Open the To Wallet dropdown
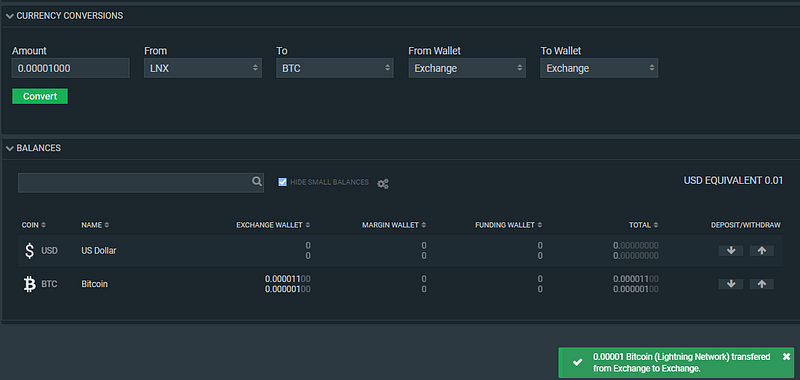Screen dimensions: 800x380 click(599, 68)
